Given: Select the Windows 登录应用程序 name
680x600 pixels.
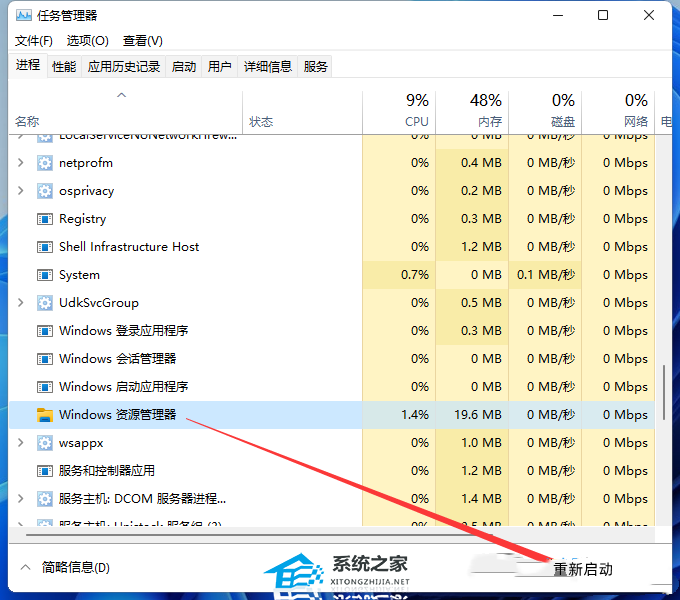Looking at the screenshot, I should 124,331.
